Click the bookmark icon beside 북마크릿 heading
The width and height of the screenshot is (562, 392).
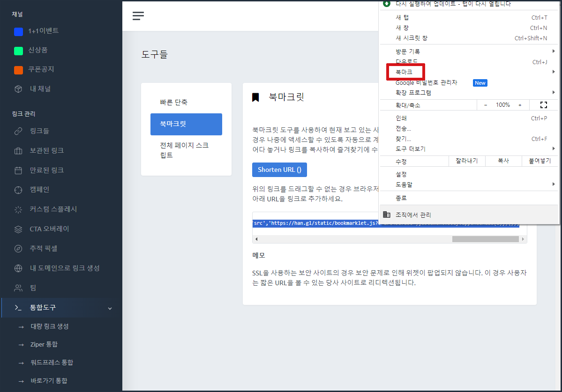coord(255,97)
